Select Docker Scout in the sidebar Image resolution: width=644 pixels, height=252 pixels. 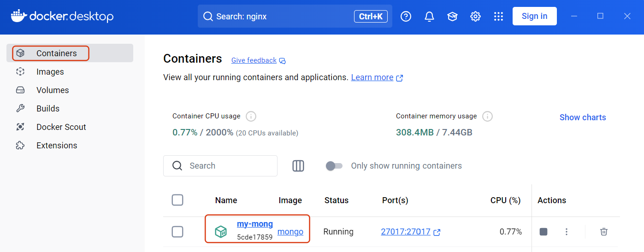coord(70,127)
